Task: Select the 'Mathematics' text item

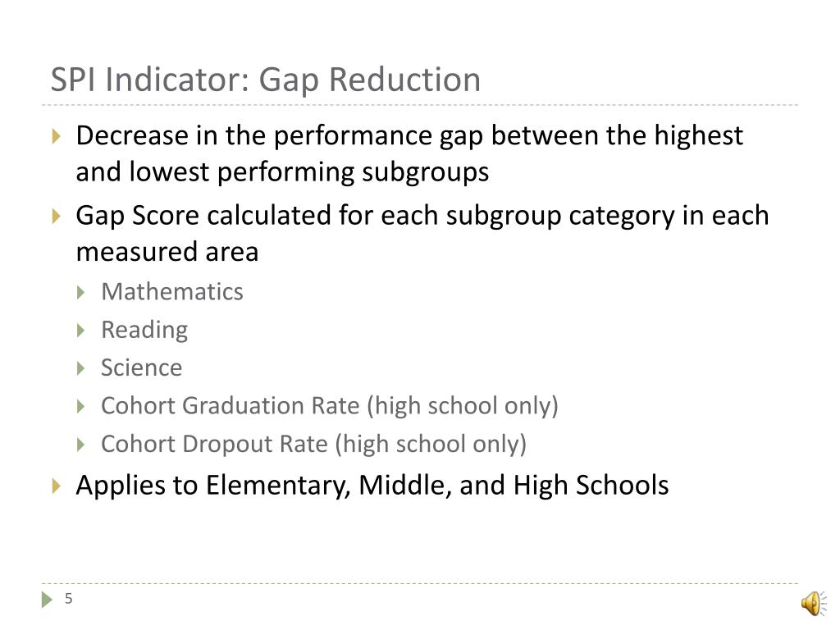Action: coord(172,292)
